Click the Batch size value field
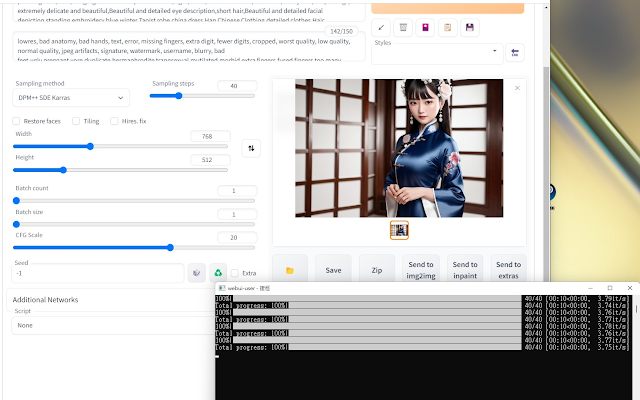Screen dimensions: 640x400 point(237,214)
